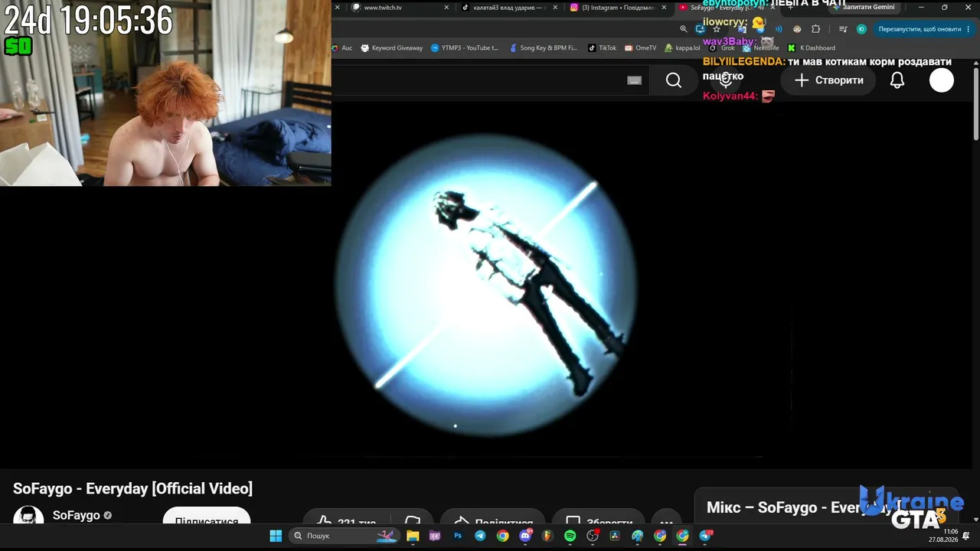Close the www.twitch.tv tab
The height and width of the screenshot is (551, 980).
(x=446, y=8)
